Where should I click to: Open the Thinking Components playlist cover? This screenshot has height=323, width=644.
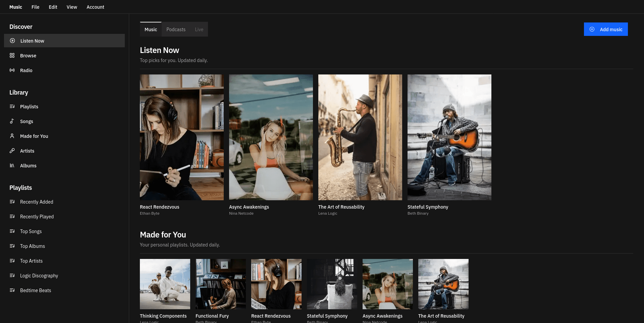165,284
